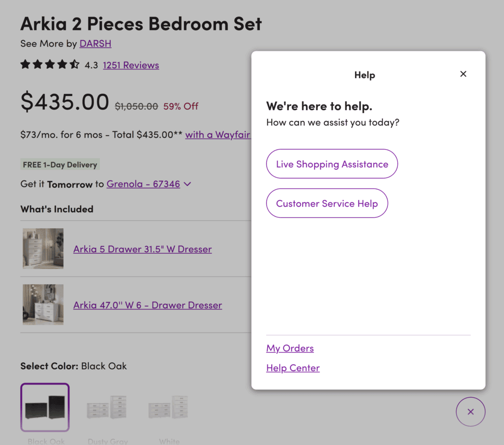Image resolution: width=504 pixels, height=445 pixels.
Task: Open the DARSH brand page
Action: [x=95, y=43]
